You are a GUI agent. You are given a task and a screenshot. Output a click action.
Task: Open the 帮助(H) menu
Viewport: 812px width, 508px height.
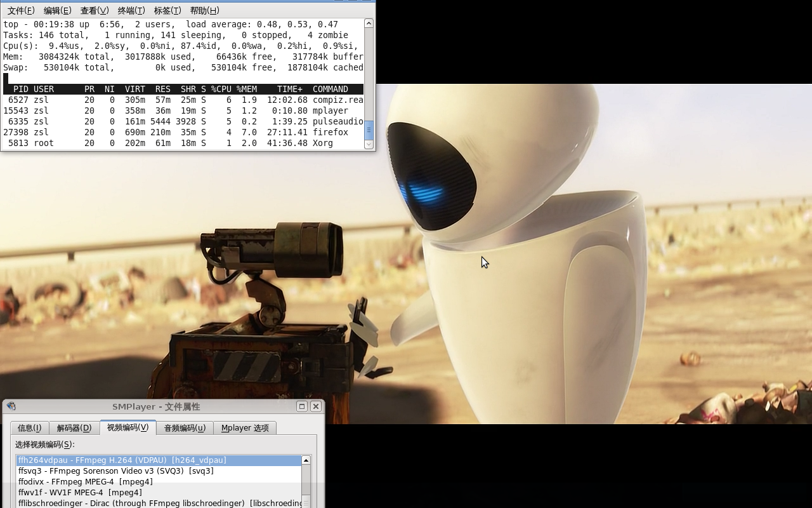click(204, 10)
